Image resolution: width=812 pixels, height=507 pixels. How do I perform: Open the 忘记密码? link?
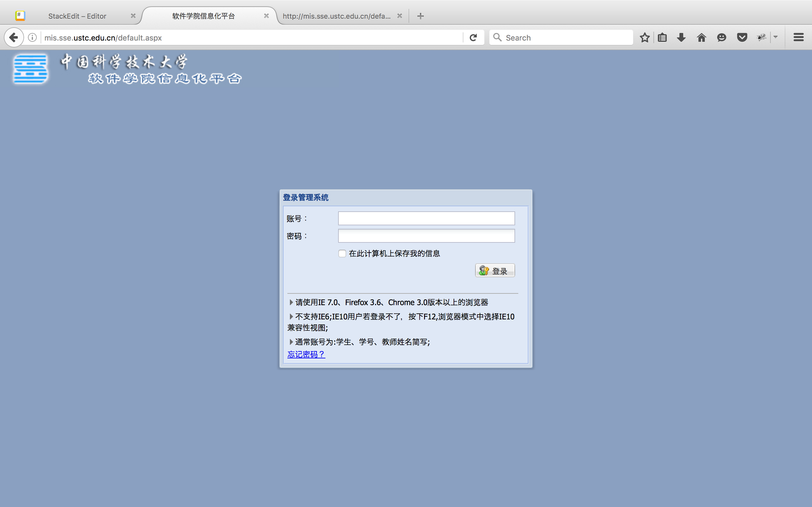tap(306, 354)
